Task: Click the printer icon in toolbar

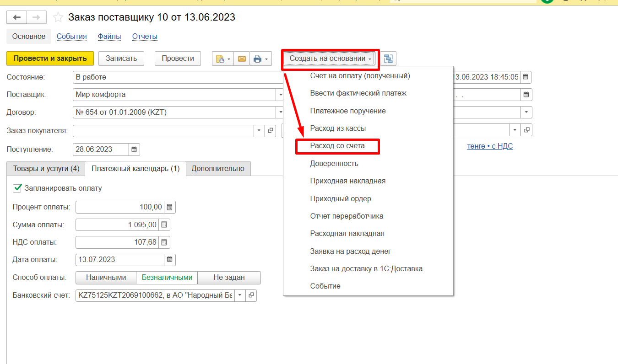Action: click(x=258, y=59)
